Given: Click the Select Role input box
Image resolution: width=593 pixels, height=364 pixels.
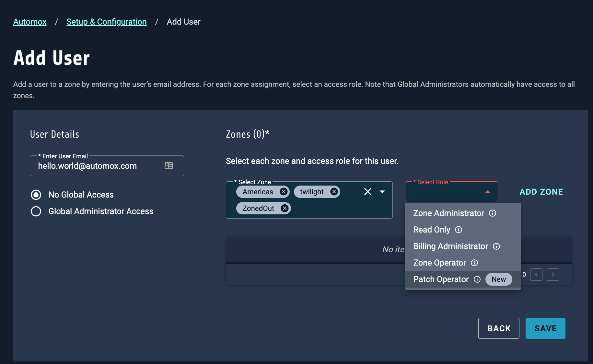Looking at the screenshot, I should coord(451,192).
